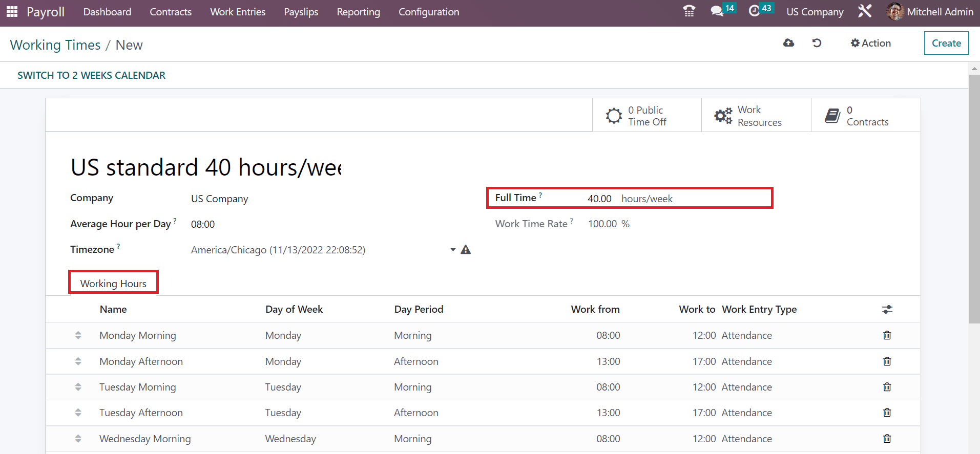Click the Company field US Company
This screenshot has width=980, height=454.
pyautogui.click(x=220, y=199)
